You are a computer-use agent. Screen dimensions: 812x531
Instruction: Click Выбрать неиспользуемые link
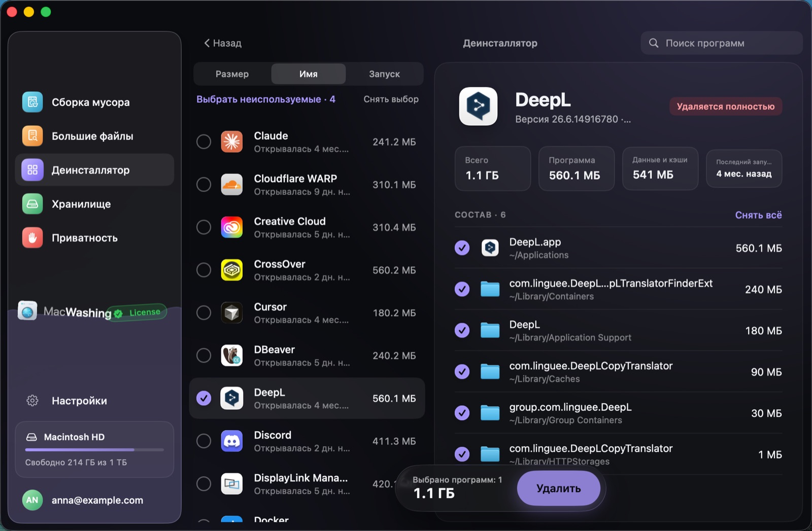(266, 99)
